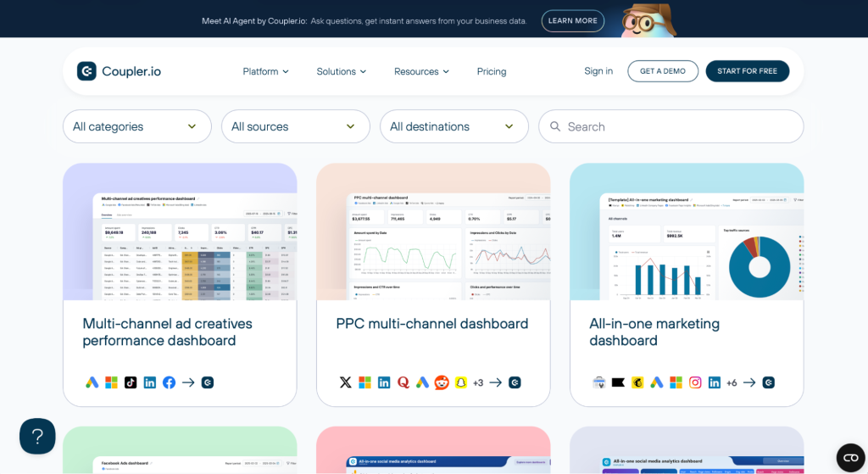Screen dimensions: 868x474
Task: Expand the All destinations dropdown
Action: click(x=453, y=126)
